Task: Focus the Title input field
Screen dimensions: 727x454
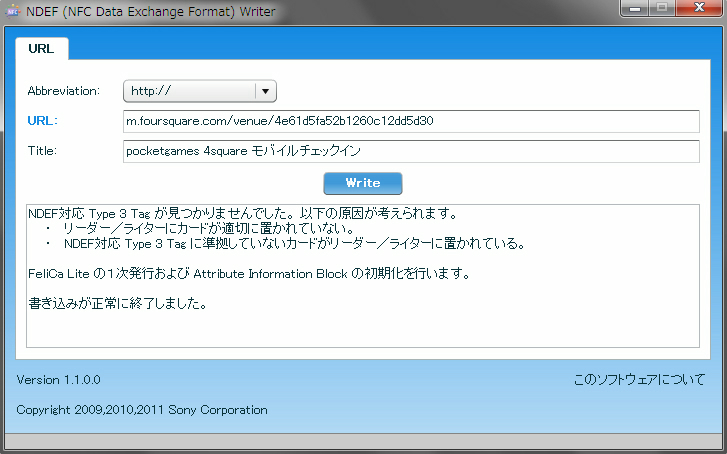Action: 411,151
